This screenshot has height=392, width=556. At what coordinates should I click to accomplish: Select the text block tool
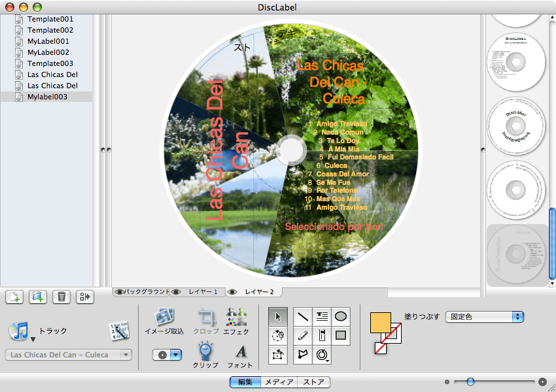tap(322, 317)
